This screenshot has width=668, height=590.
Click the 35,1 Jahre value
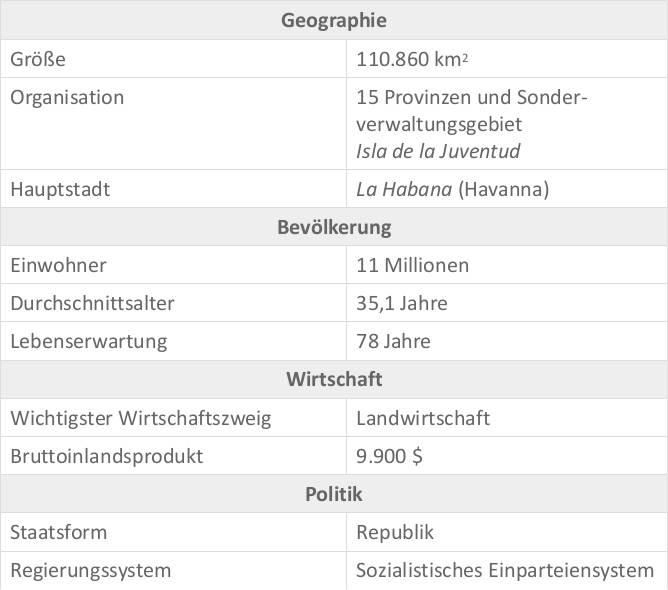(402, 303)
